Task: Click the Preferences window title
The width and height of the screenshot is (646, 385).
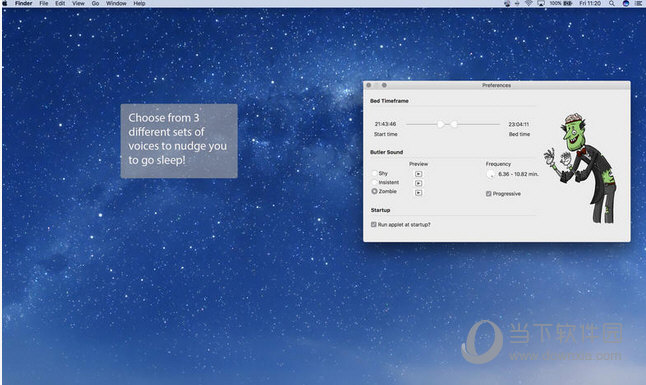Action: click(496, 85)
